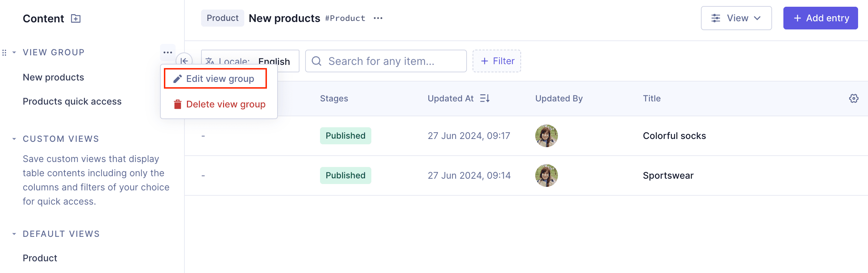Open the View dropdown
The height and width of the screenshot is (273, 868).
[736, 18]
